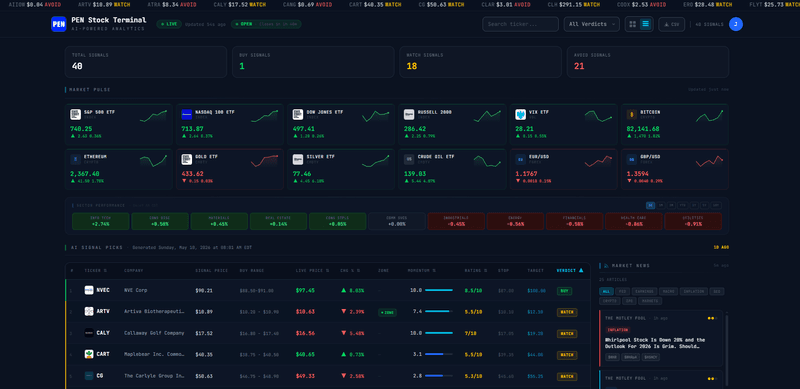Select the Utilities sector tile

point(693,221)
